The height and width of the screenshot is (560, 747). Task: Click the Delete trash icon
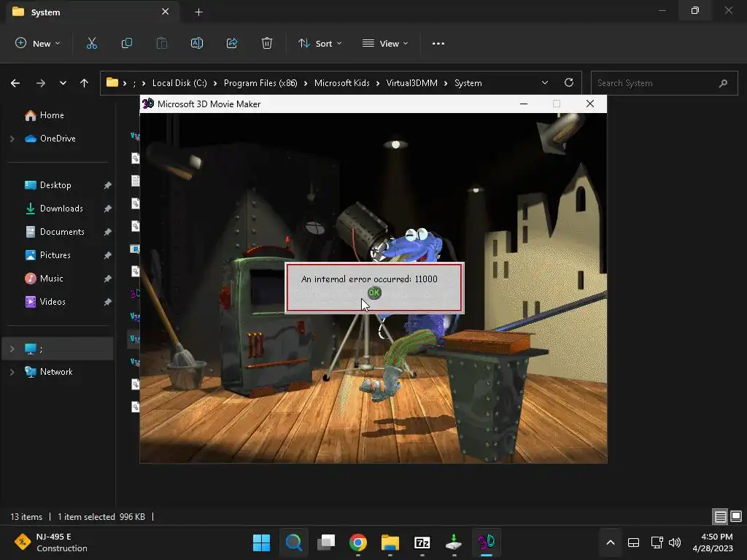267,44
